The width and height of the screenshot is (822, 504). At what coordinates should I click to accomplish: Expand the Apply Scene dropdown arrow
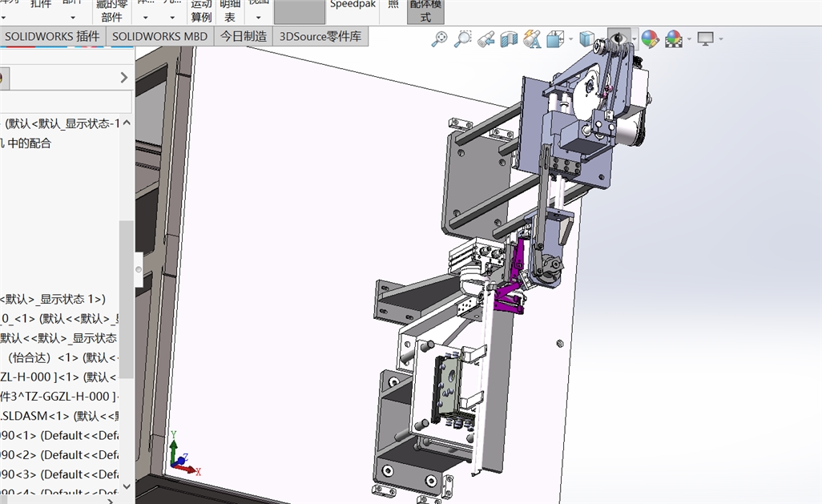coord(689,39)
